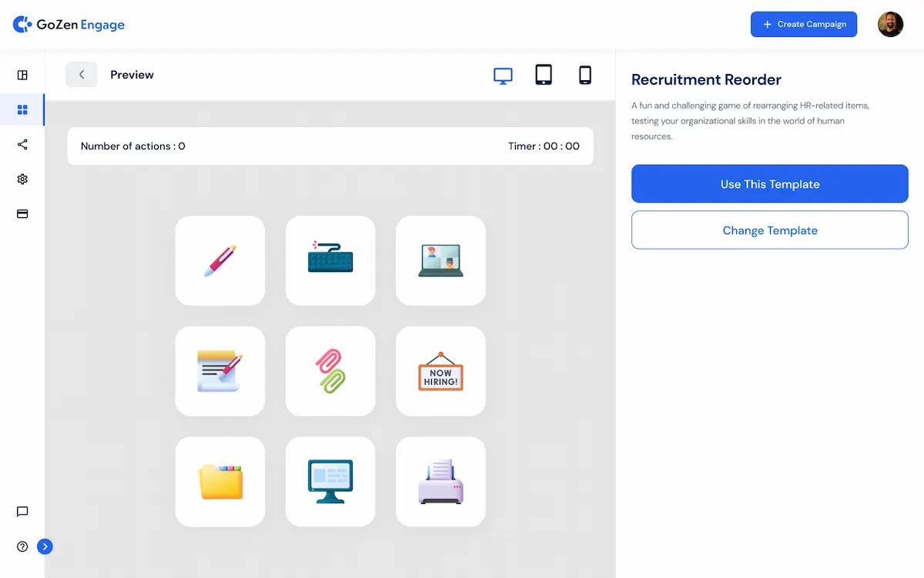Click the GoZen Engage logo
The width and height of the screenshot is (924, 578).
point(69,24)
